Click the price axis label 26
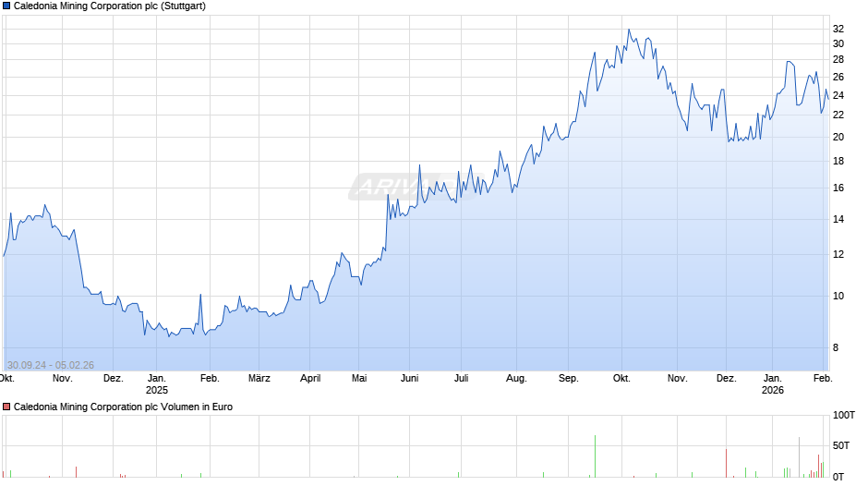 838,77
